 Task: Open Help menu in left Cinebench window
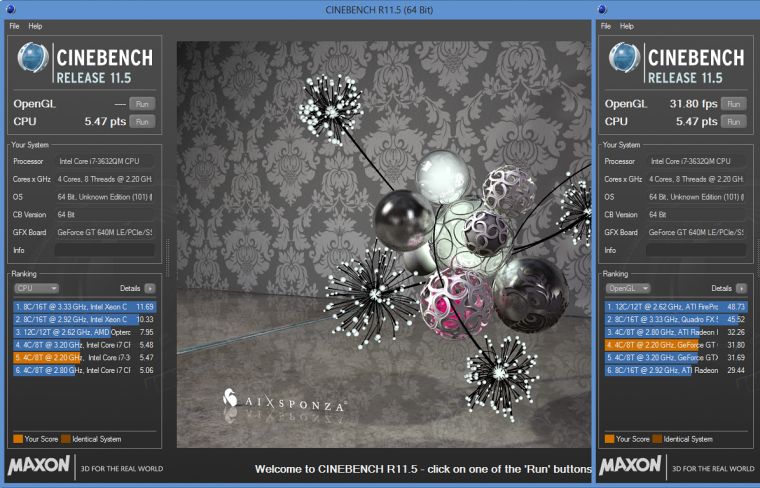tap(35, 26)
